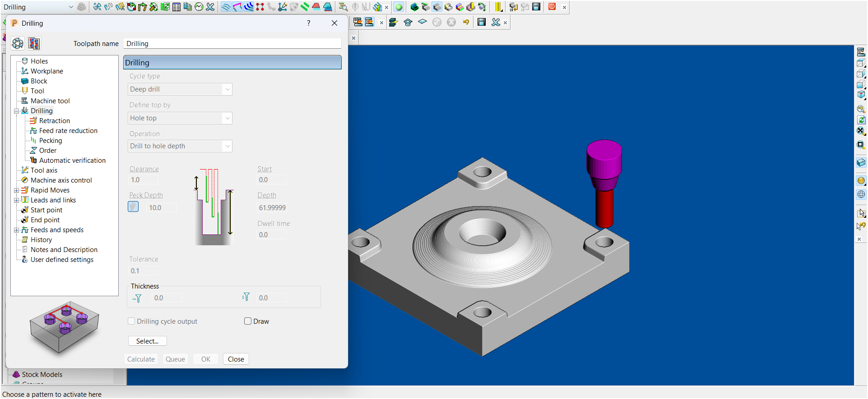868x399 pixels.
Task: Click the green-outlined stock model icon
Action: pos(414,7)
